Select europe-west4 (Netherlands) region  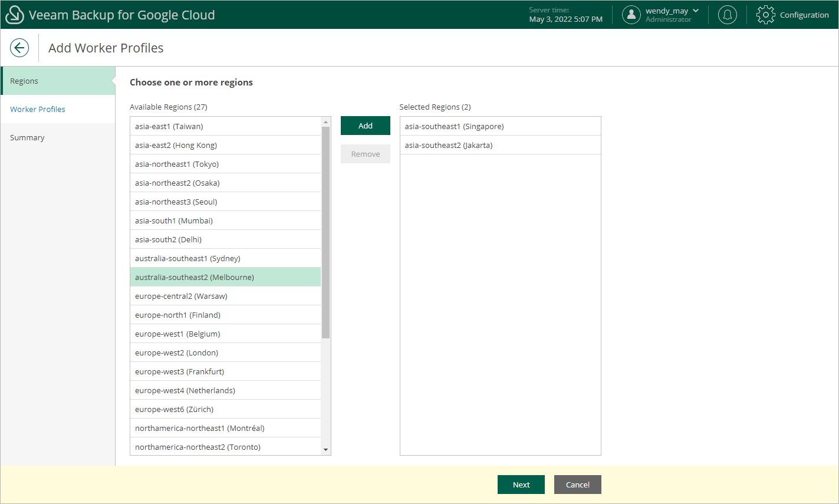coord(225,390)
